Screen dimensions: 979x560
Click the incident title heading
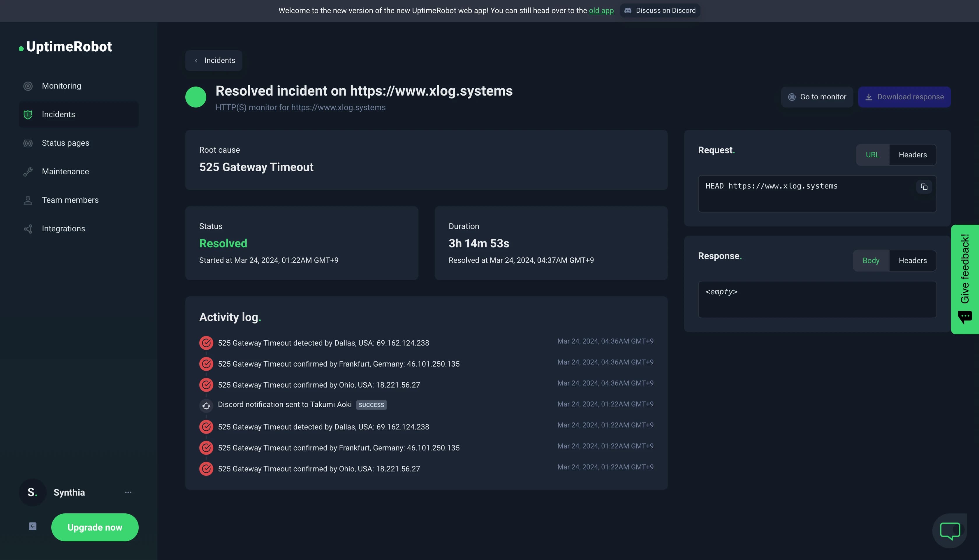click(364, 91)
